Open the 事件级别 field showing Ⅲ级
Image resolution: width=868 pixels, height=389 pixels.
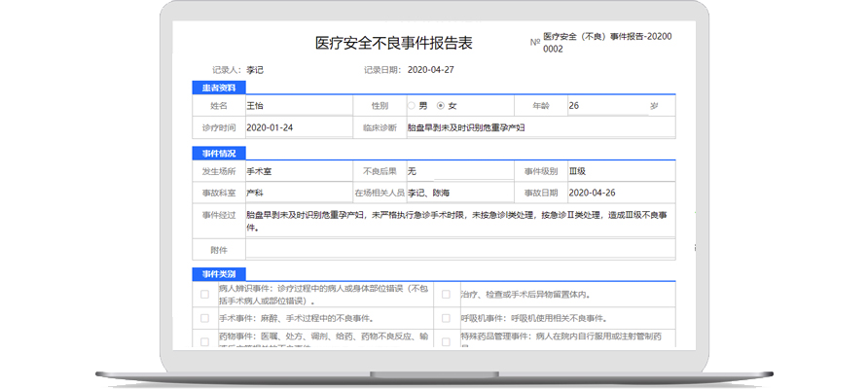tap(619, 171)
